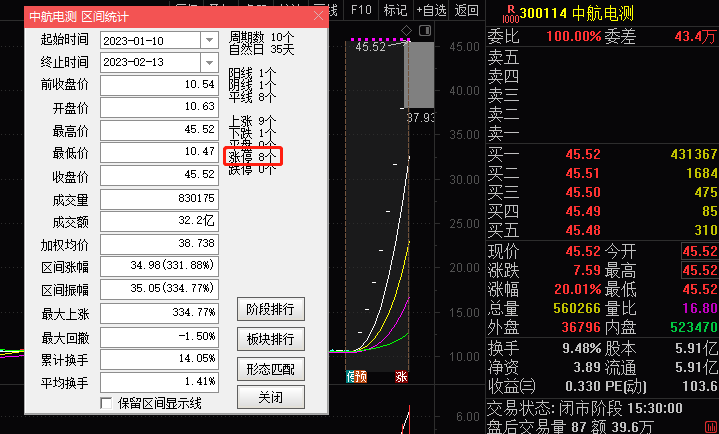The height and width of the screenshot is (434, 719).
Task: Click the dark red 涨 marker under the chart
Action: click(x=401, y=377)
